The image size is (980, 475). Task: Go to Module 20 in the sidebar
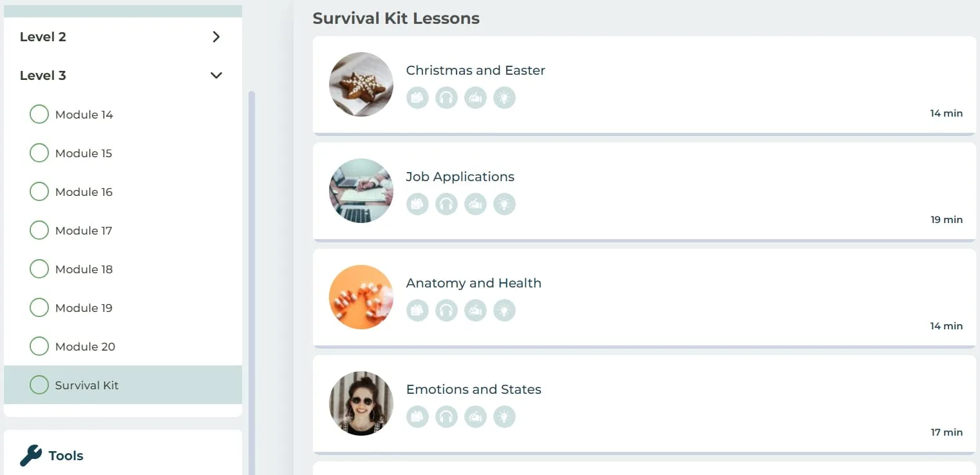(x=85, y=347)
